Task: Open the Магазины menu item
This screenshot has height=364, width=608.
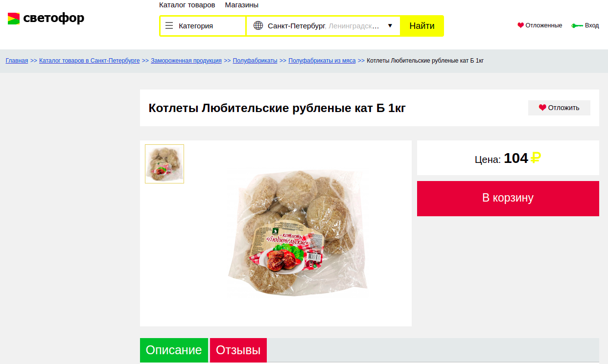Action: [242, 5]
